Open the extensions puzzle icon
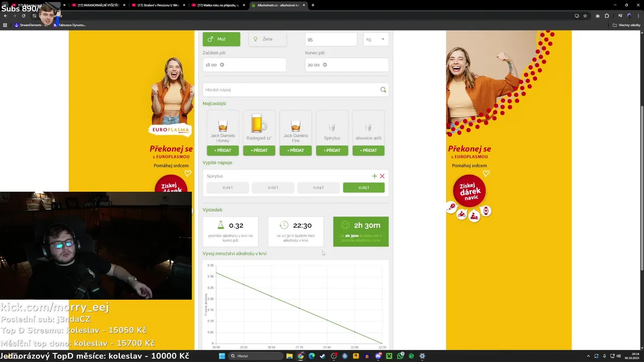This screenshot has height=362, width=644. click(607, 16)
